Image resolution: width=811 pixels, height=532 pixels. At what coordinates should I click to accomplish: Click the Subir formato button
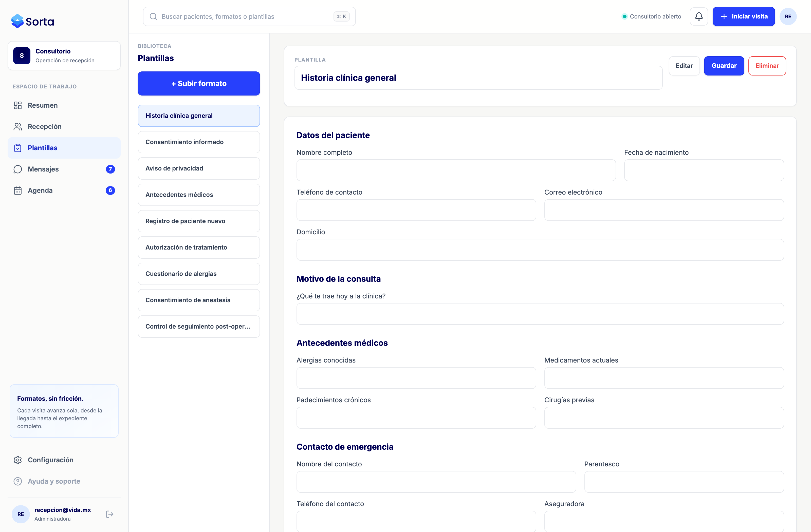pos(199,83)
